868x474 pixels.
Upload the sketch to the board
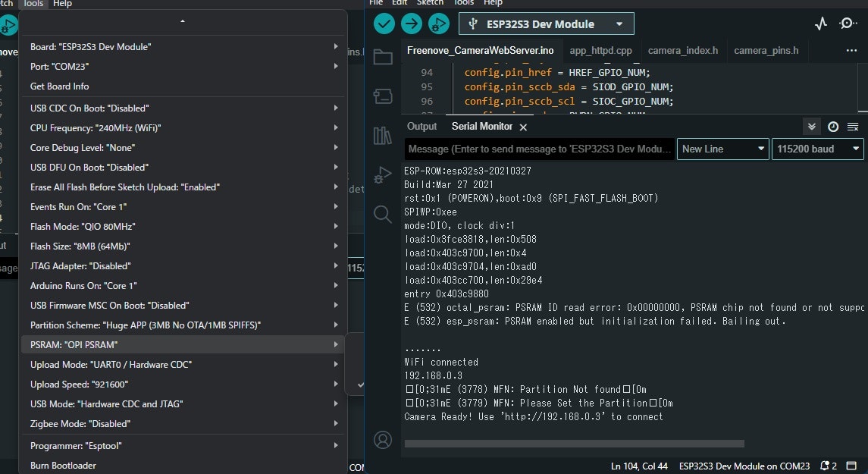412,24
